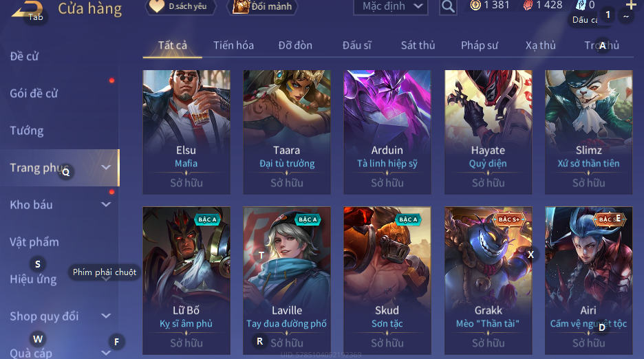Click the search magnifier icon
This screenshot has height=359, width=644.
[x=448, y=7]
